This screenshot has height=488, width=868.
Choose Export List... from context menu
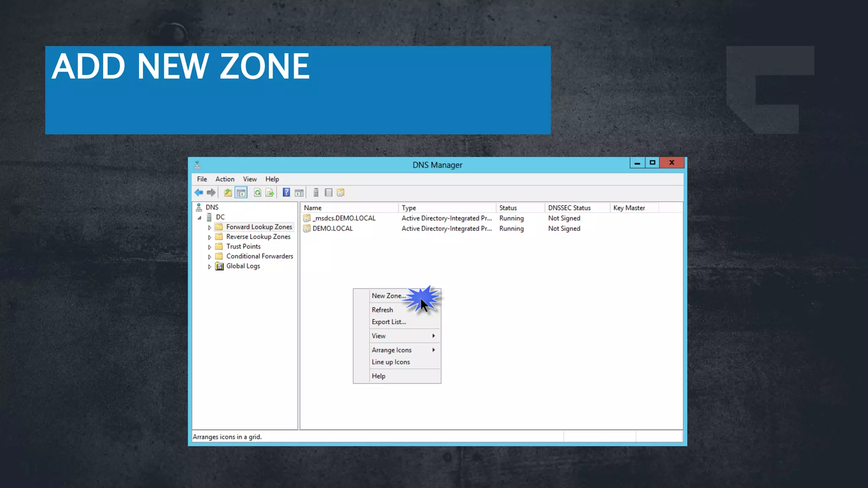pos(397,322)
